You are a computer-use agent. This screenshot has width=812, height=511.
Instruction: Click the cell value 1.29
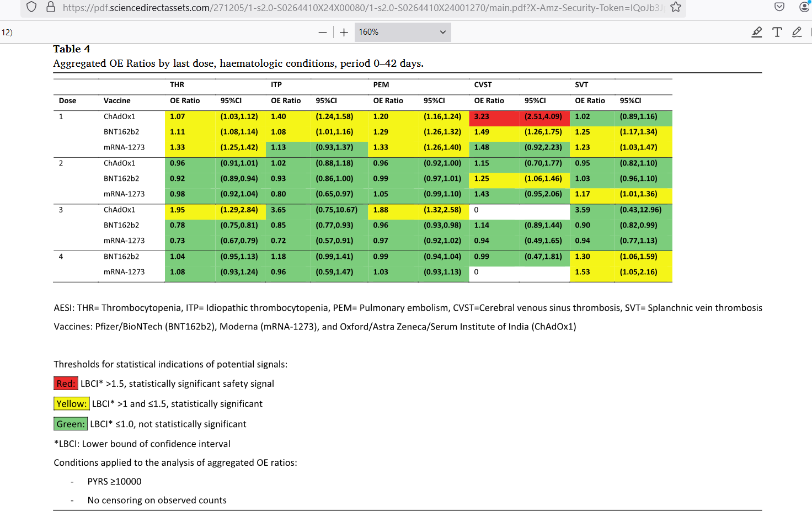[381, 132]
